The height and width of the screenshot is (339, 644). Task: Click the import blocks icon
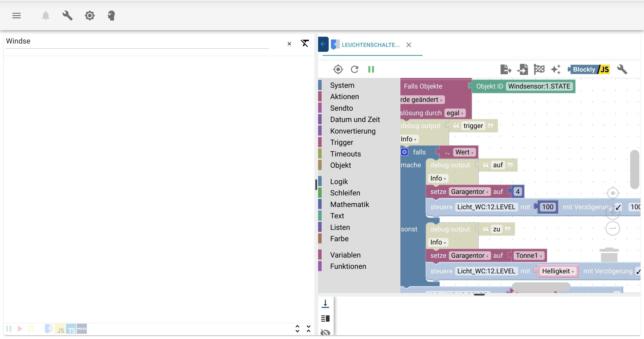tap(522, 69)
